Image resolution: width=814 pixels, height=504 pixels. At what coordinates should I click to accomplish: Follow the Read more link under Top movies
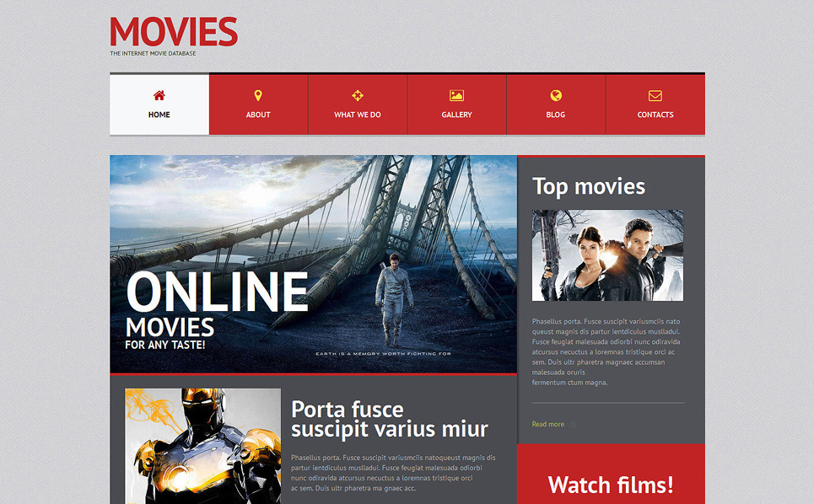click(548, 424)
